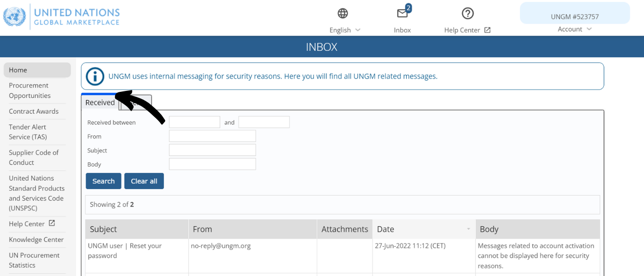Screen dimensions: 644x276
Task: Click the Received between end date field
Action: click(264, 122)
